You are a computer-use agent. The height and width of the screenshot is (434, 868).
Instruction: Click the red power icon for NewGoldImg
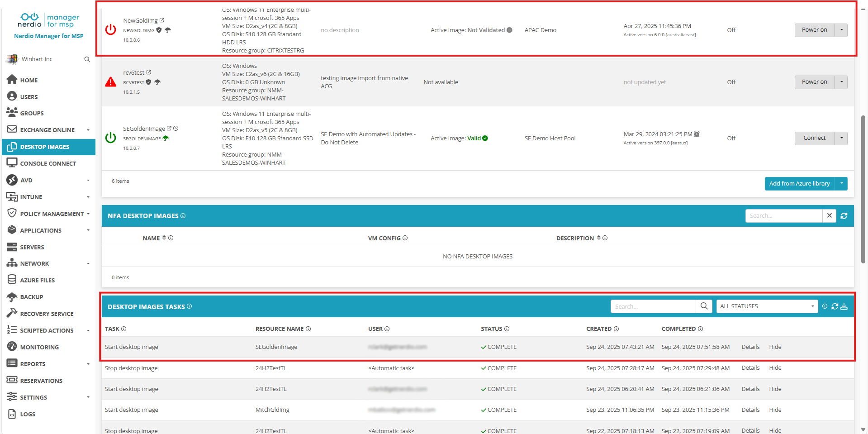[110, 30]
